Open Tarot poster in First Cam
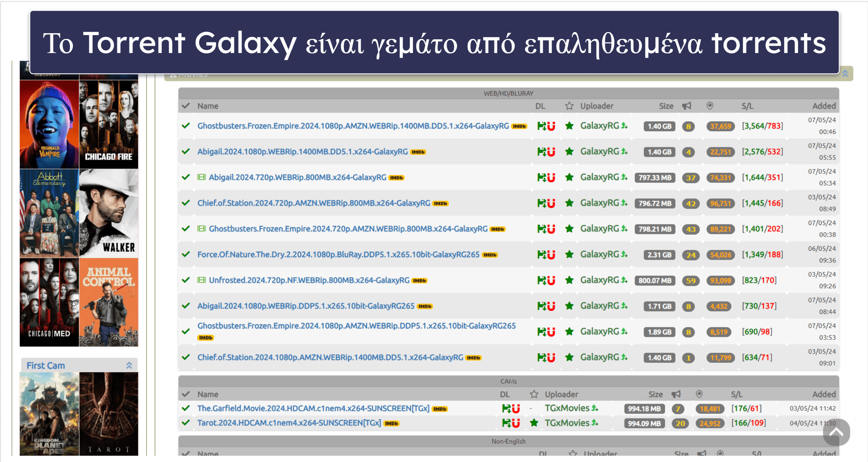This screenshot has width=868, height=462. click(x=109, y=414)
